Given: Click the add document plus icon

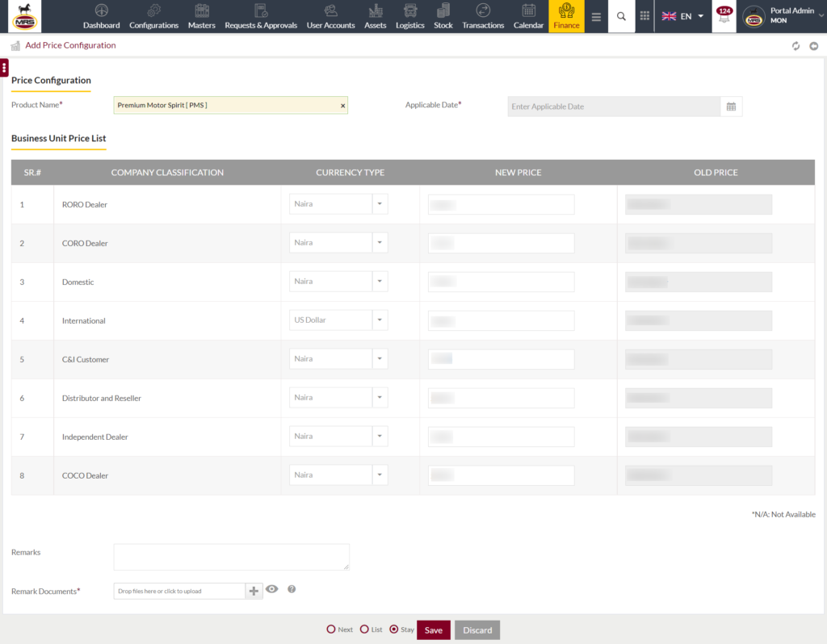Looking at the screenshot, I should (x=254, y=591).
